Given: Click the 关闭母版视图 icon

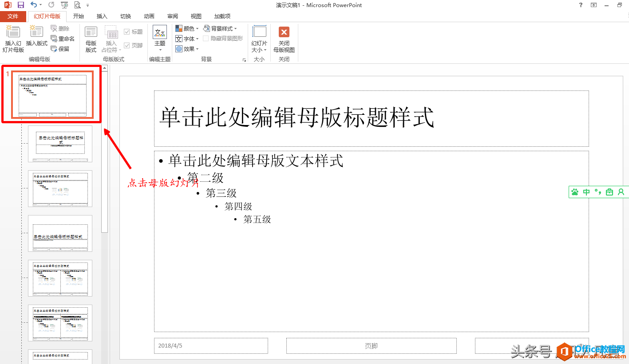Looking at the screenshot, I should [284, 39].
